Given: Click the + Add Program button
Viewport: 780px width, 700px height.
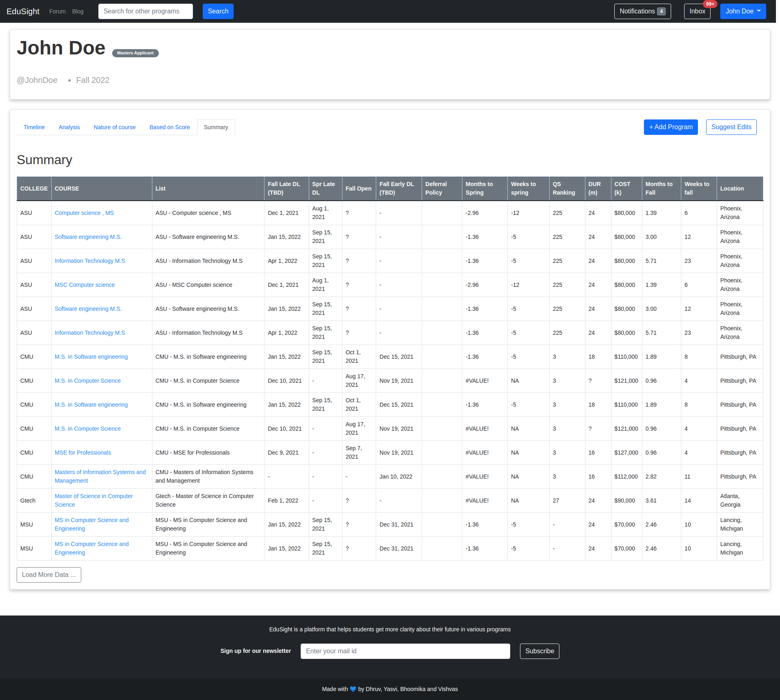Looking at the screenshot, I should 670,127.
